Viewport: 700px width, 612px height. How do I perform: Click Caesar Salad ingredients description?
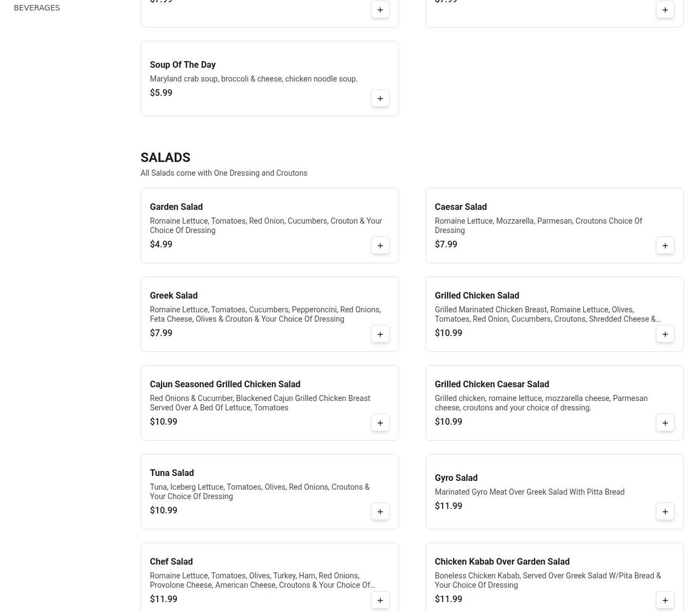coord(539,225)
